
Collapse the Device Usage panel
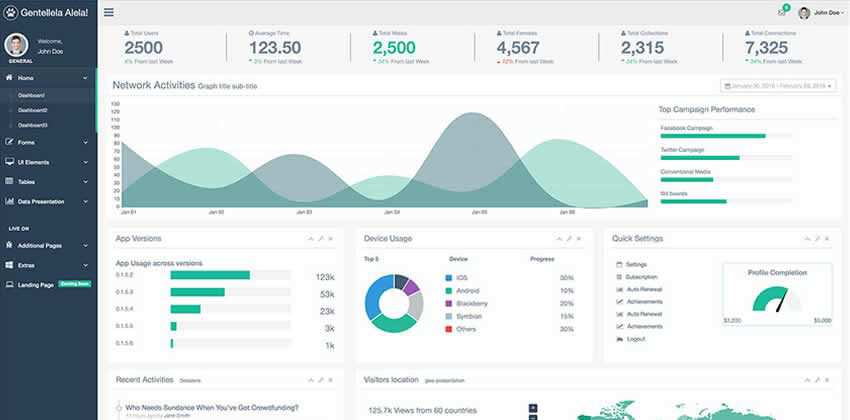click(x=557, y=239)
